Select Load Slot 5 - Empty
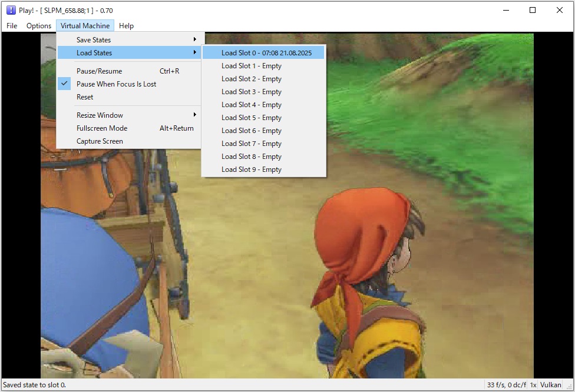Image resolution: width=575 pixels, height=392 pixels. click(264, 118)
